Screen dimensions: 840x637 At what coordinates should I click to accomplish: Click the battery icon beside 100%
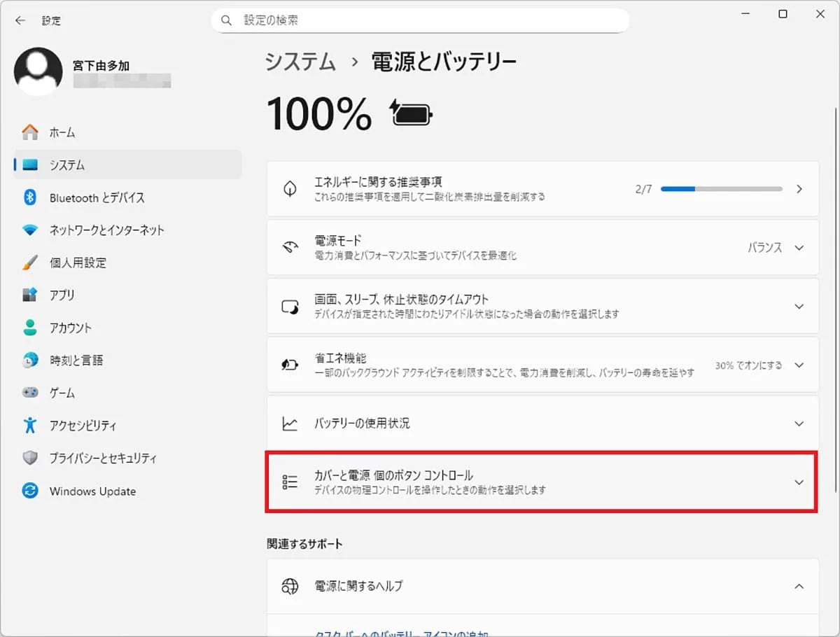[x=412, y=113]
